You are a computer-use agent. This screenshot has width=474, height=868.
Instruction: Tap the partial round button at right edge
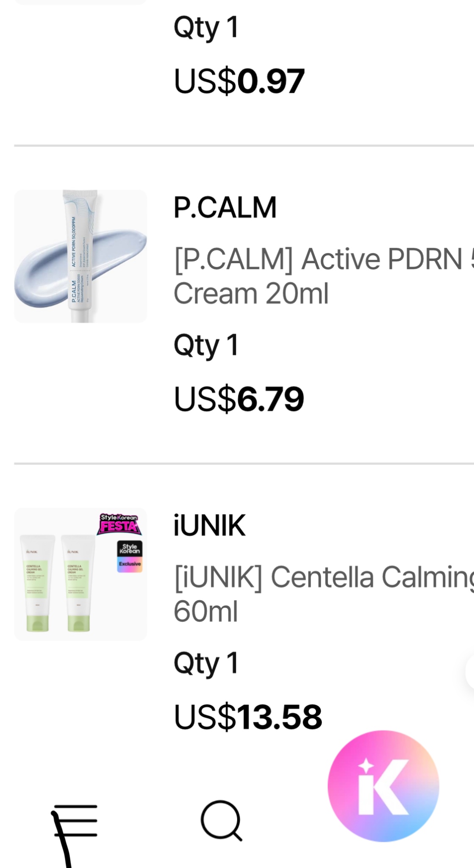[x=470, y=672]
